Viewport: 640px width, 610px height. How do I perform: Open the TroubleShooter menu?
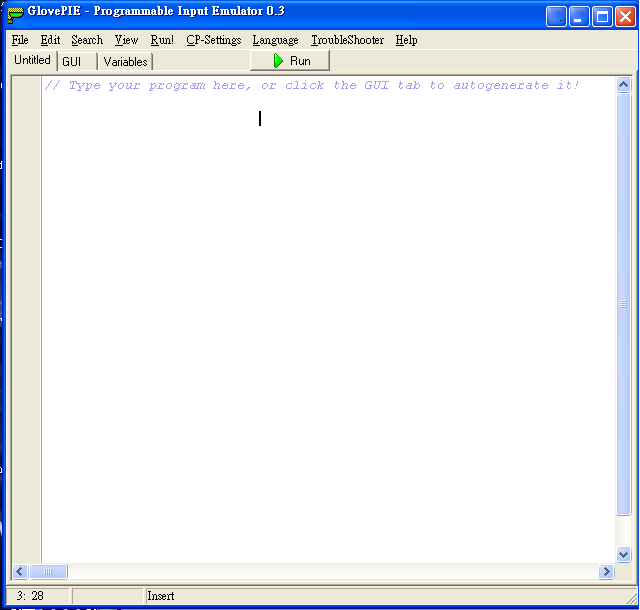(x=347, y=40)
